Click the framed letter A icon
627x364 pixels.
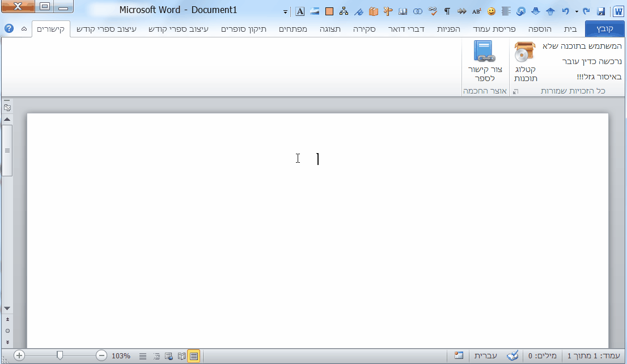click(x=300, y=11)
